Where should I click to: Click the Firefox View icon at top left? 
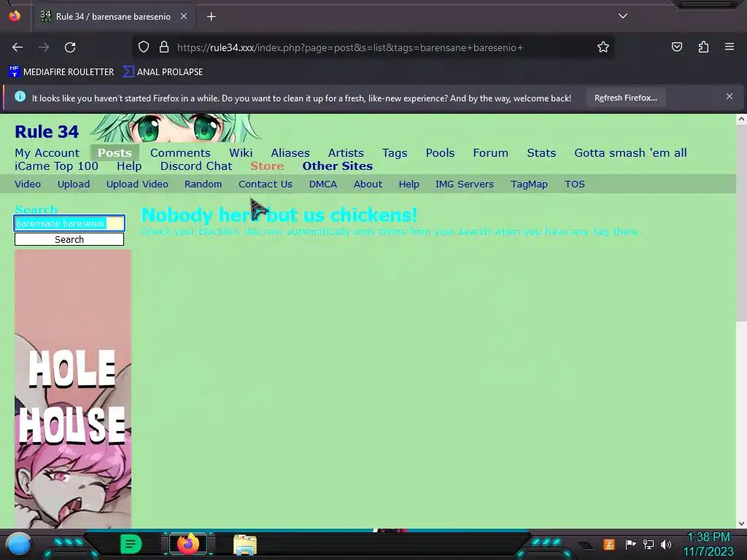click(x=15, y=16)
